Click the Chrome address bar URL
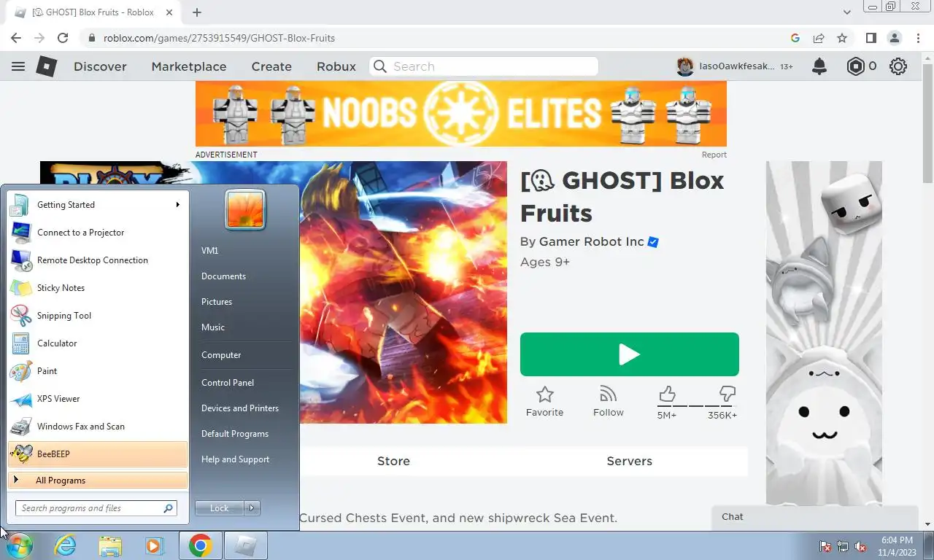 (219, 38)
